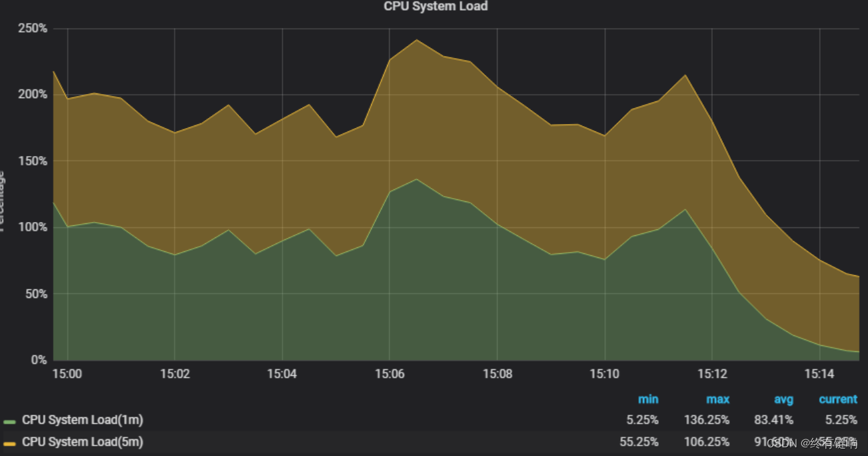868x456 pixels.
Task: Open yellow color swatch of Load(5m) series
Action: pyautogui.click(x=9, y=443)
